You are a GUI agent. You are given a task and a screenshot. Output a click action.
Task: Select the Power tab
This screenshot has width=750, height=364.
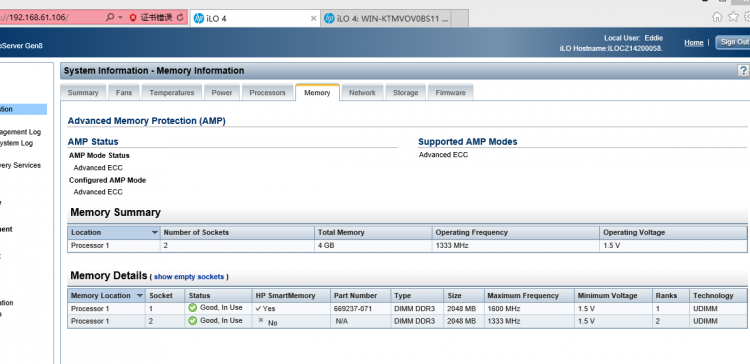pos(221,93)
